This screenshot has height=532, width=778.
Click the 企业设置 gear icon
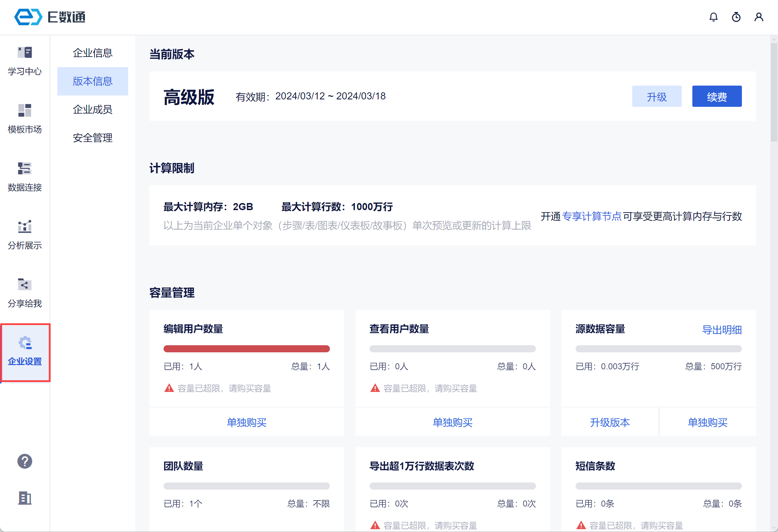pyautogui.click(x=25, y=343)
